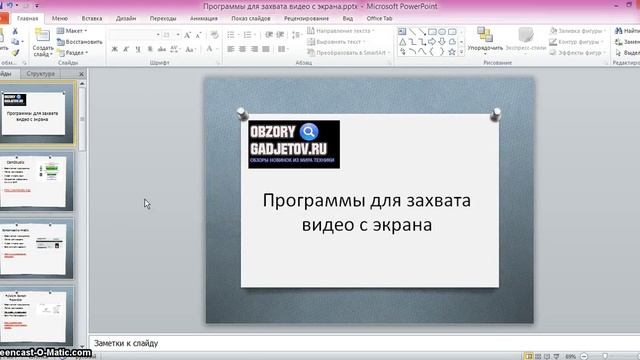Click the Increase font size icon
This screenshot has height=360, width=640.
(x=187, y=36)
